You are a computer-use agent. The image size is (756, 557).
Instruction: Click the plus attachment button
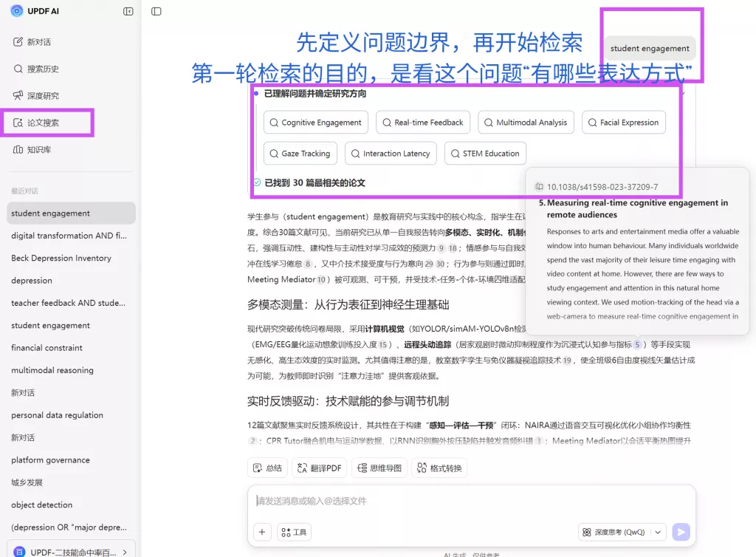pyautogui.click(x=262, y=532)
